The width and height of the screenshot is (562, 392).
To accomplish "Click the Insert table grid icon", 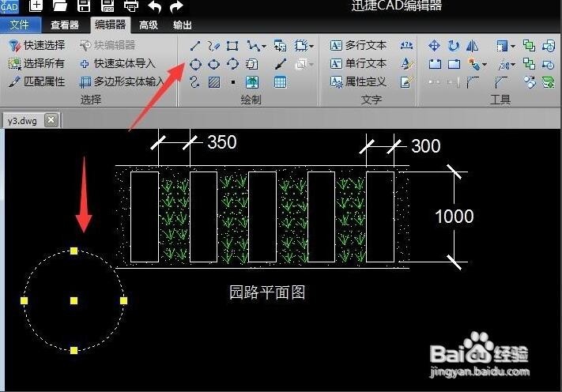I will (x=280, y=82).
